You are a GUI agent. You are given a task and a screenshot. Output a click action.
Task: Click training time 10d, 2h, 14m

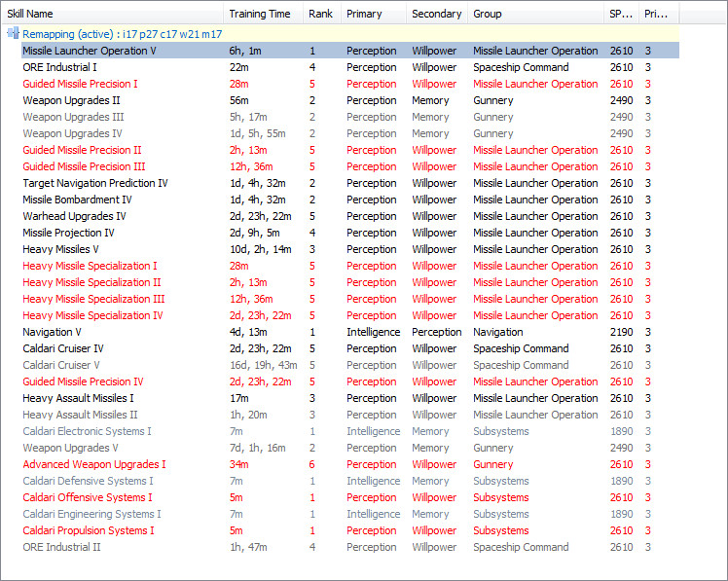261,249
